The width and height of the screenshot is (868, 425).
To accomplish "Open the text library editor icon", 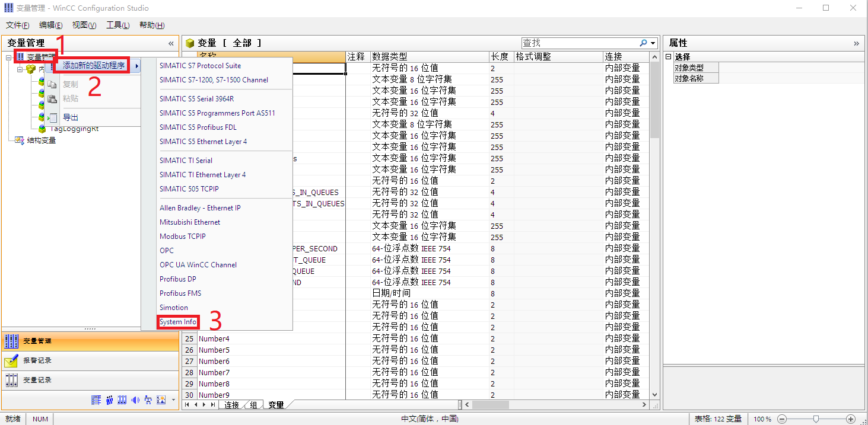I will pos(96,400).
